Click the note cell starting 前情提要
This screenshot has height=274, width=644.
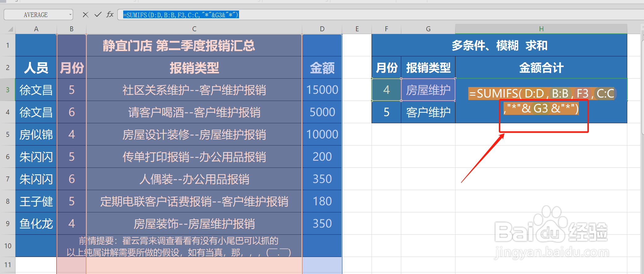tap(179, 246)
